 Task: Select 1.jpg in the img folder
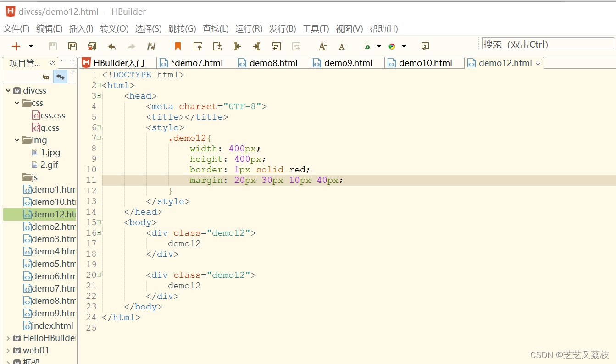click(x=46, y=153)
